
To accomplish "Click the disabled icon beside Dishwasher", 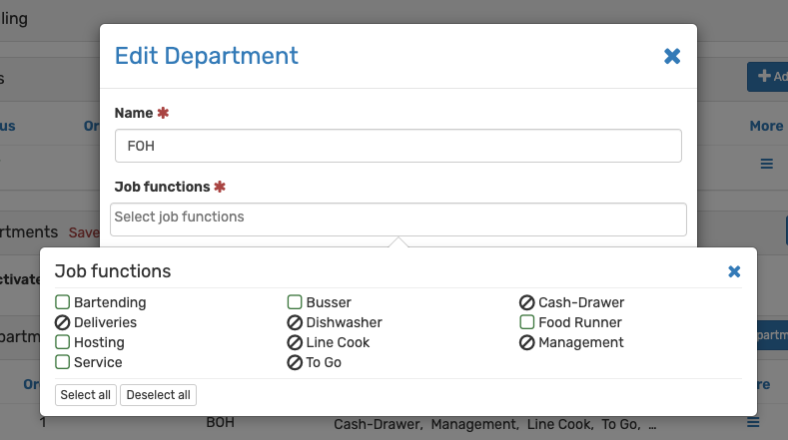I will 295,323.
